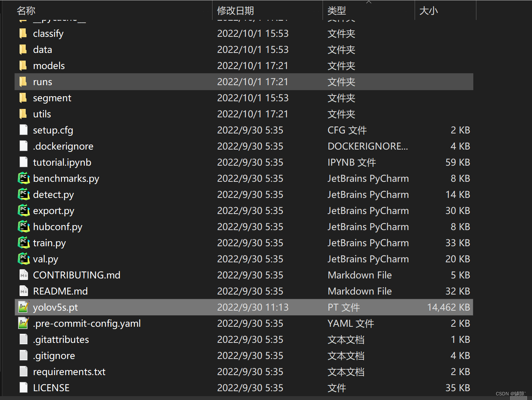The width and height of the screenshot is (532, 400).
Task: Click the runs folder icon
Action: [23, 82]
